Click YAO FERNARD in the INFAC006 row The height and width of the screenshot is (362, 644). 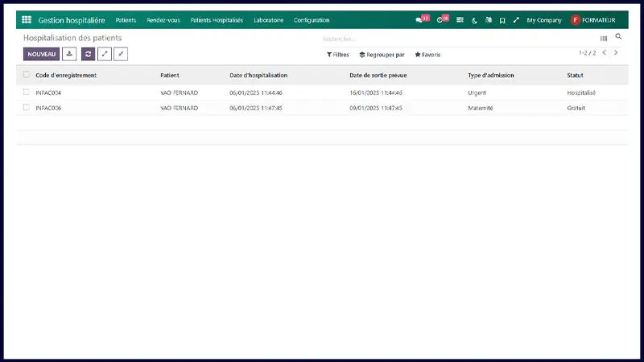pos(179,108)
